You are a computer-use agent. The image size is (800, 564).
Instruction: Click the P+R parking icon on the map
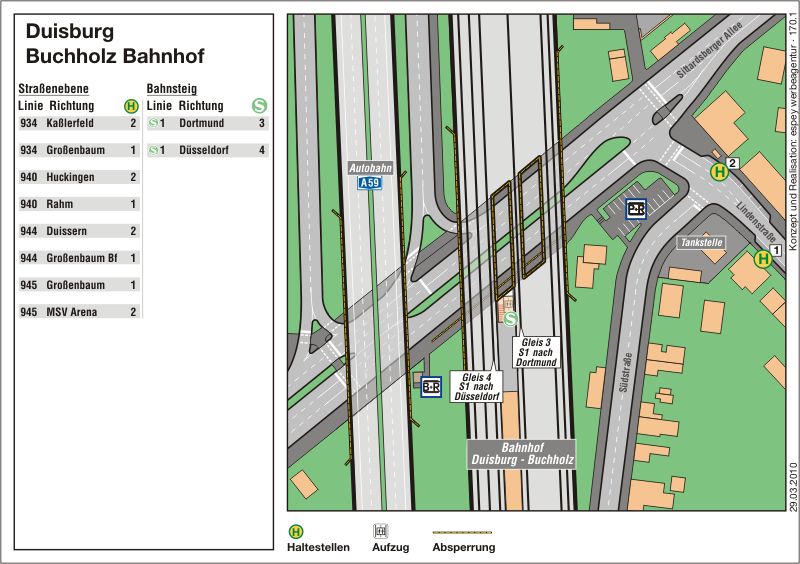[636, 209]
